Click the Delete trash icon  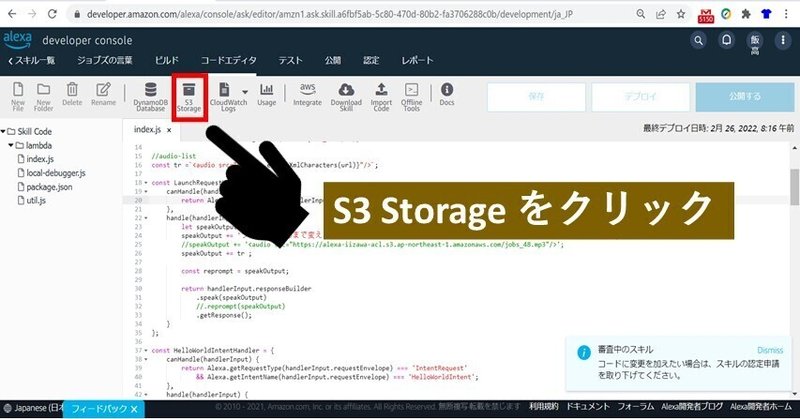pos(72,94)
